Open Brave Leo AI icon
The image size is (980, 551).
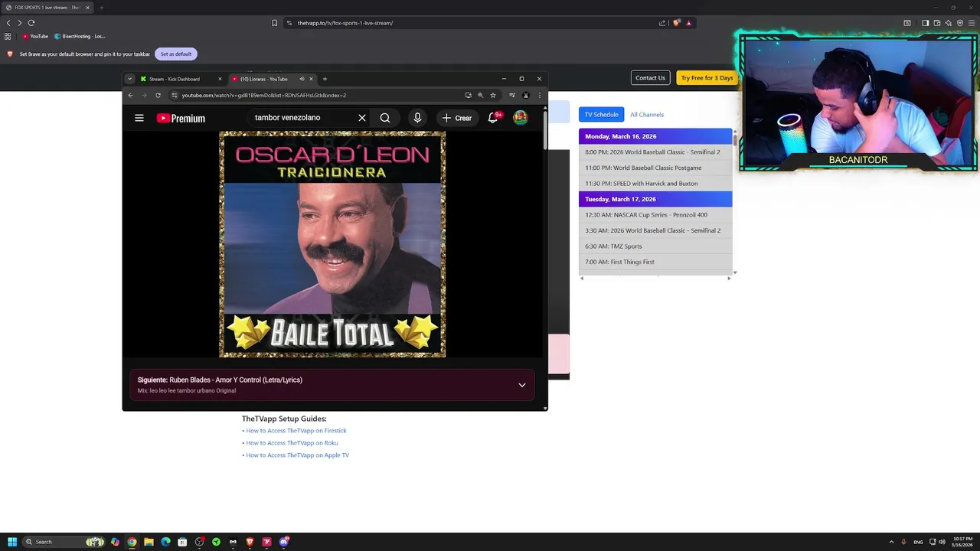point(949,23)
